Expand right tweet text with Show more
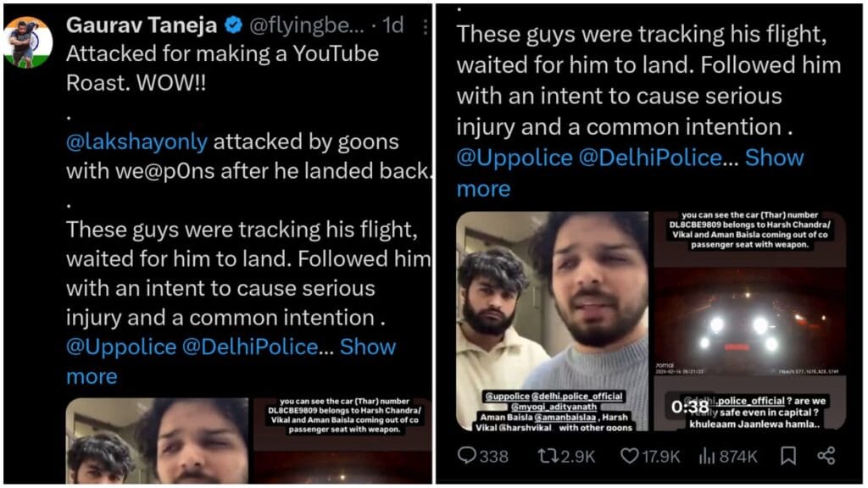Image resolution: width=868 pixels, height=488 pixels. click(x=774, y=158)
